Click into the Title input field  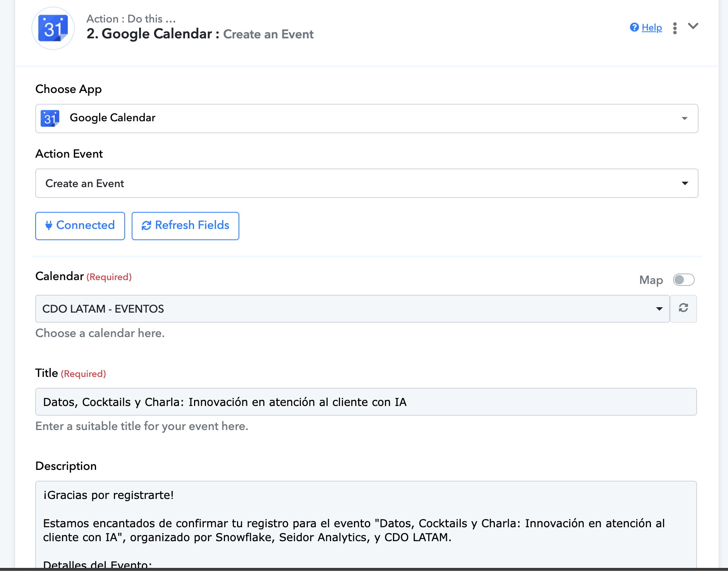point(366,402)
